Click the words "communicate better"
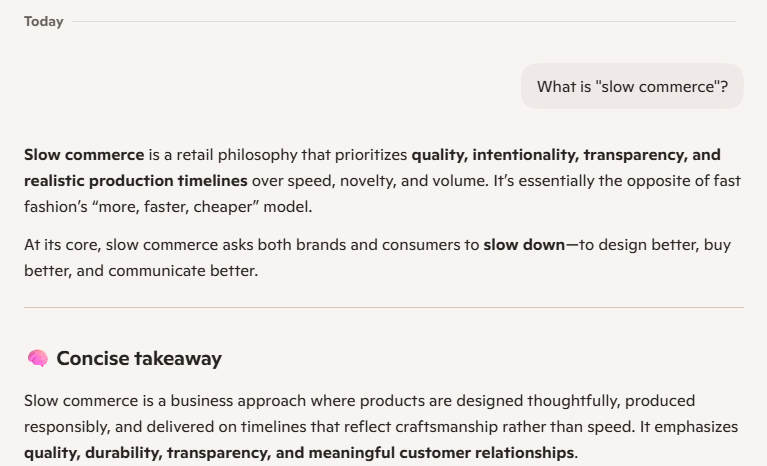Screen dimensions: 767x466 point(182,271)
